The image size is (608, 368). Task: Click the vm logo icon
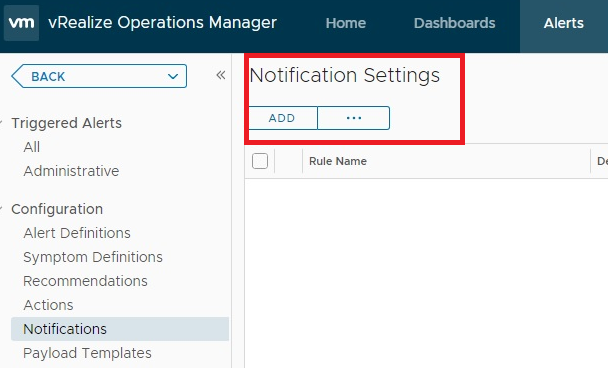(x=21, y=23)
